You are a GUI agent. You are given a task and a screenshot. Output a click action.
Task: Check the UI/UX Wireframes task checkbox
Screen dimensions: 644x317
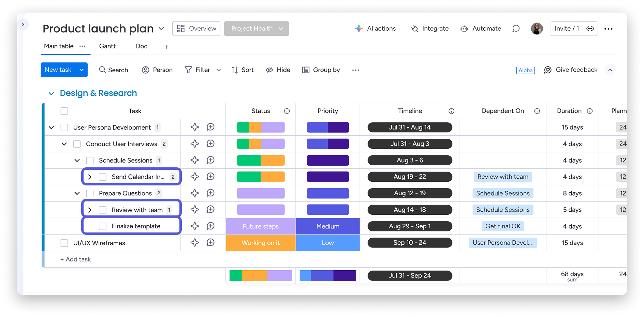click(x=64, y=243)
